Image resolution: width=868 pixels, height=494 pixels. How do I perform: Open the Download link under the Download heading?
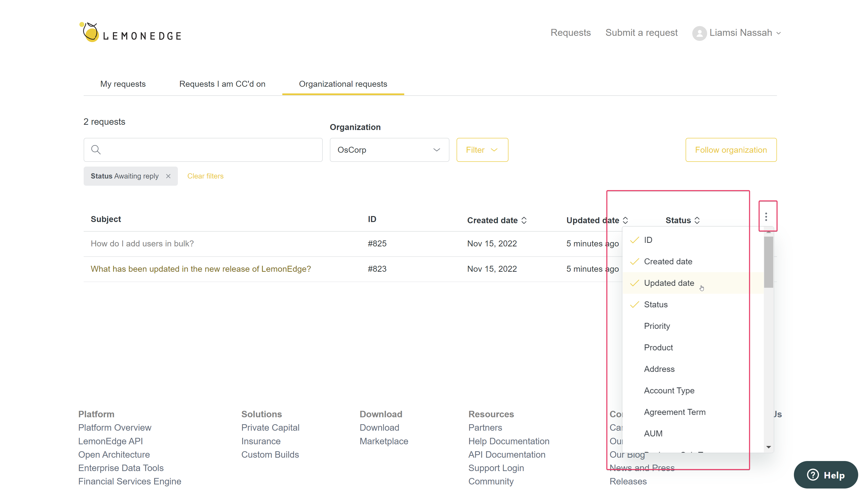(x=379, y=428)
